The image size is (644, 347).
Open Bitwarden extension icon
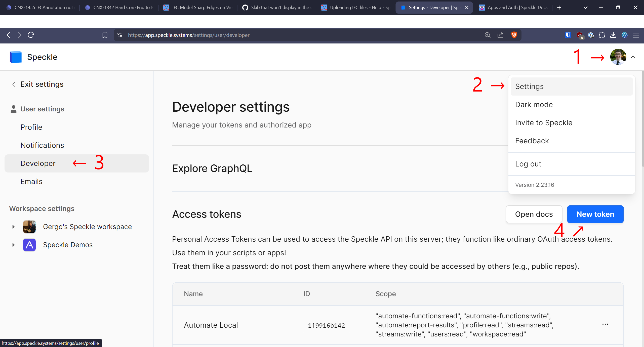(568, 35)
